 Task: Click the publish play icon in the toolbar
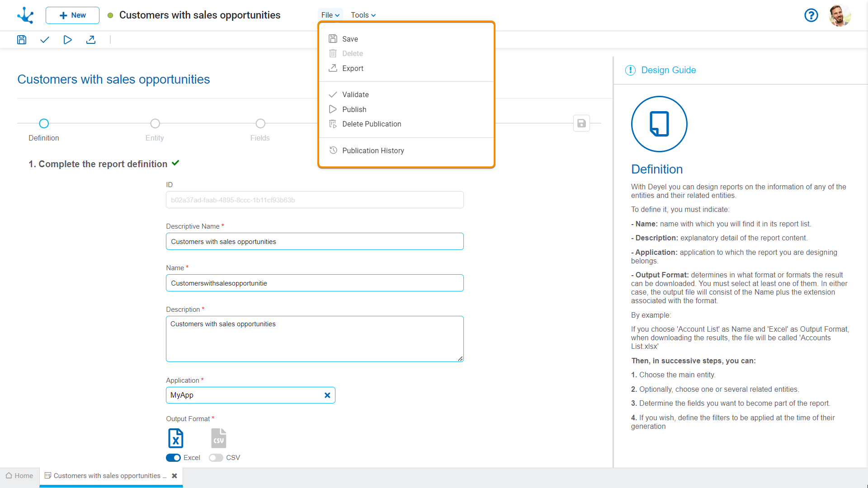(67, 40)
